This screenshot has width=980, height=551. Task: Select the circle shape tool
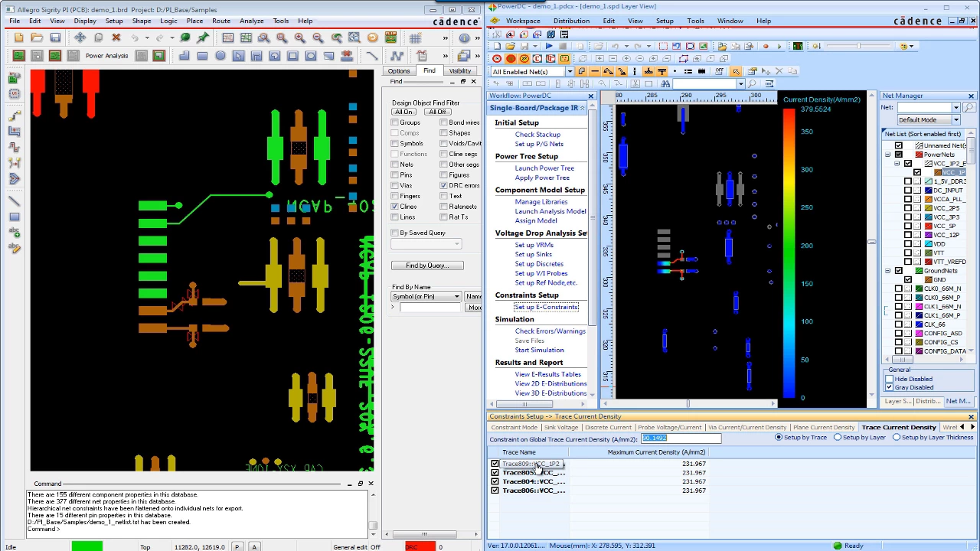pos(220,56)
